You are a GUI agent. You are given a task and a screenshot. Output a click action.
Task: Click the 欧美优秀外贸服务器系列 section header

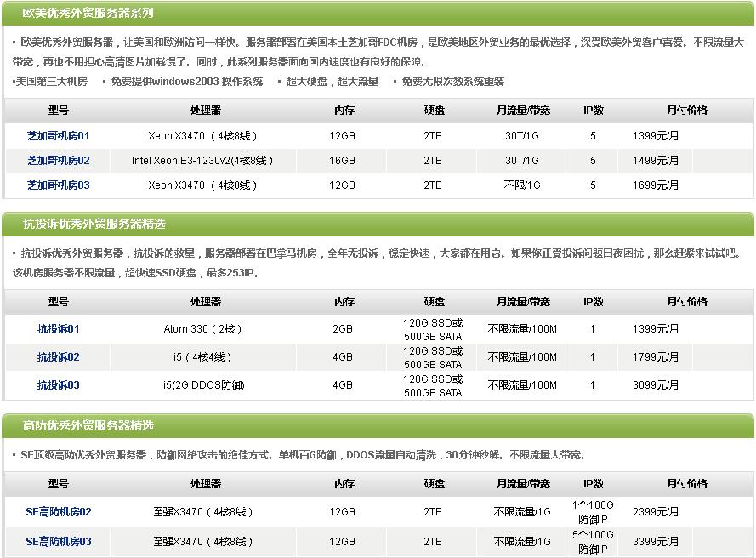88,14
